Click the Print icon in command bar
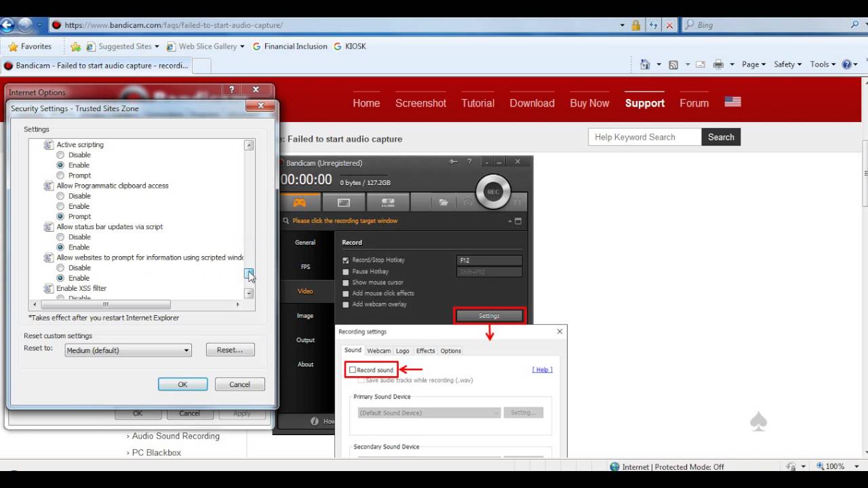 718,64
